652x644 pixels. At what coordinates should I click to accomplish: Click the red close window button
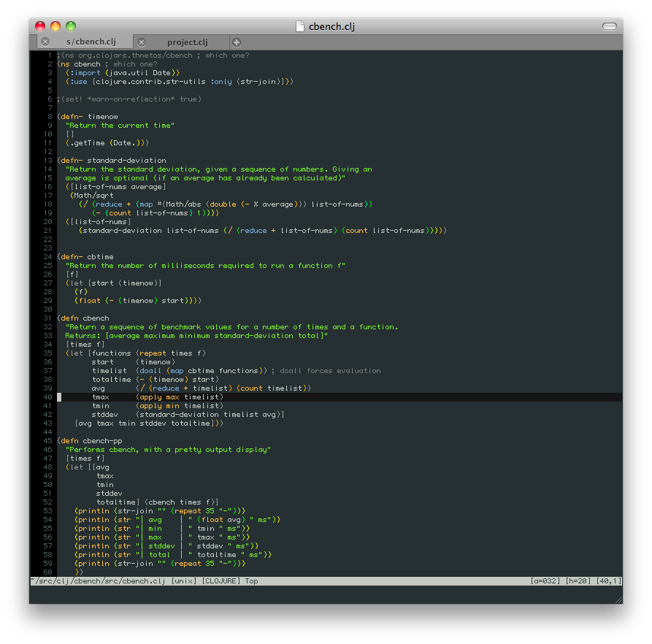tap(42, 26)
